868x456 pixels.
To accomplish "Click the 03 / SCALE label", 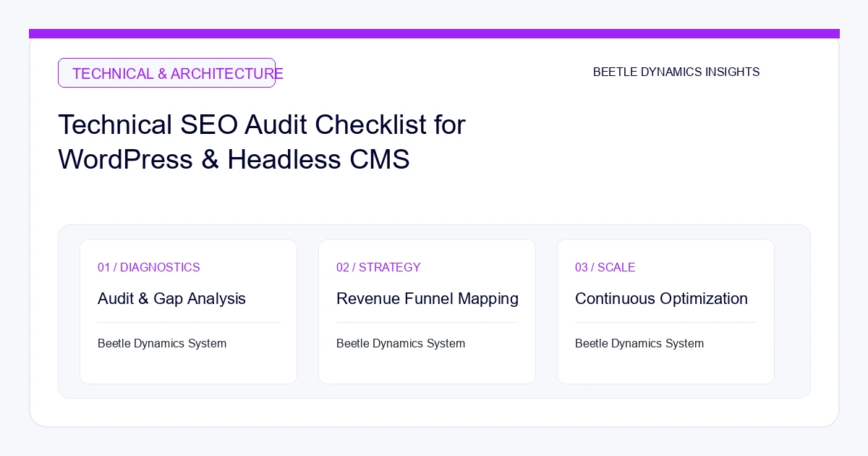I will (605, 268).
